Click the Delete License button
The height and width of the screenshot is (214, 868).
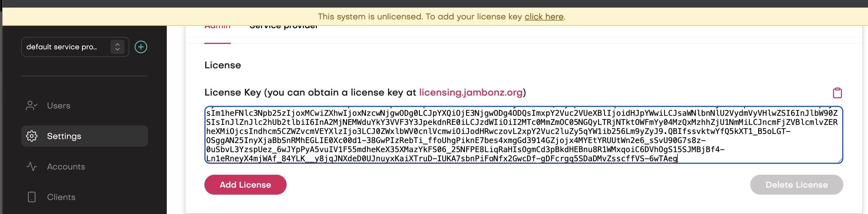click(x=796, y=184)
